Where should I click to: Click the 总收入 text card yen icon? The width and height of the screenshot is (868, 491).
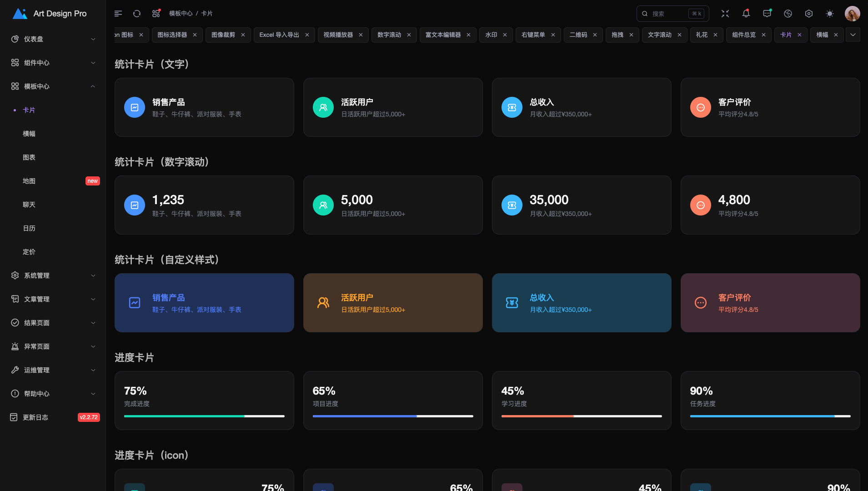pyautogui.click(x=512, y=107)
